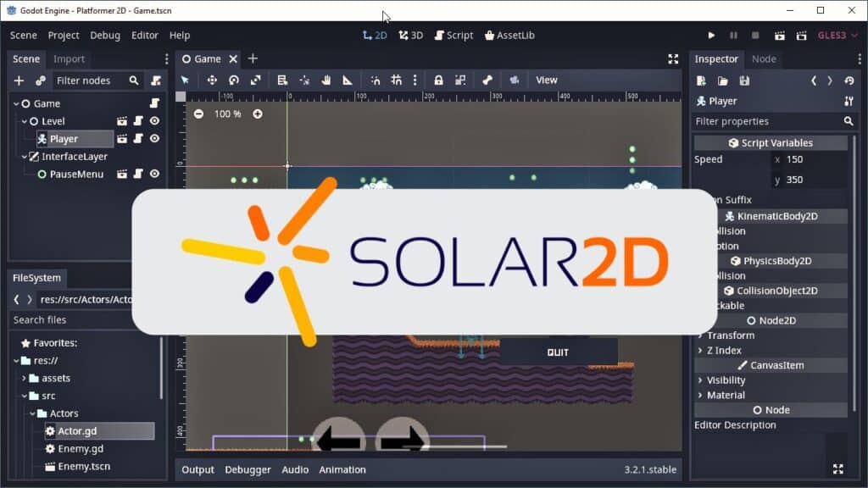Viewport: 868px width, 488px height.
Task: Collapse the Game root node
Action: pos(16,103)
